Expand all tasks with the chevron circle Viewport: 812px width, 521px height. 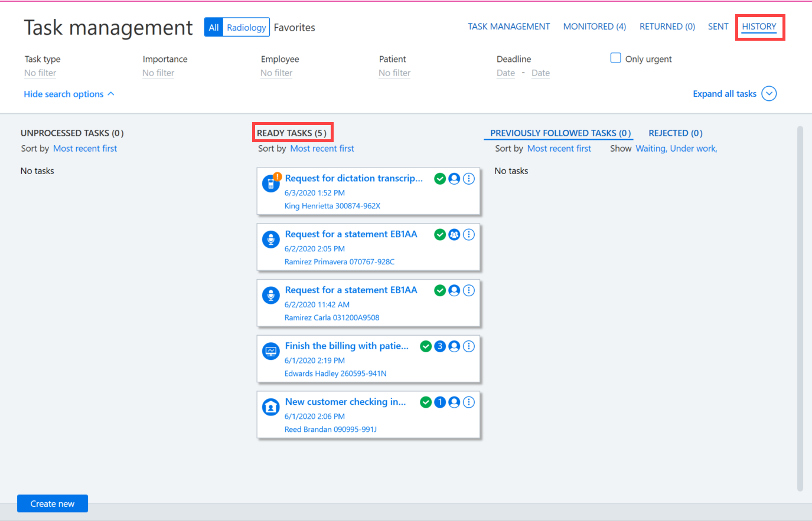[x=769, y=94]
